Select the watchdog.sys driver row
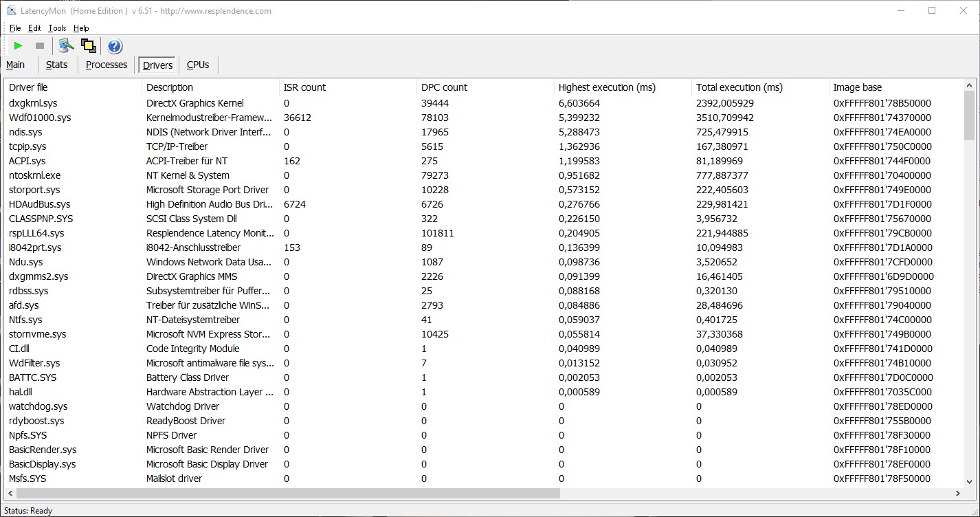This screenshot has height=517, width=980. pyautogui.click(x=484, y=406)
